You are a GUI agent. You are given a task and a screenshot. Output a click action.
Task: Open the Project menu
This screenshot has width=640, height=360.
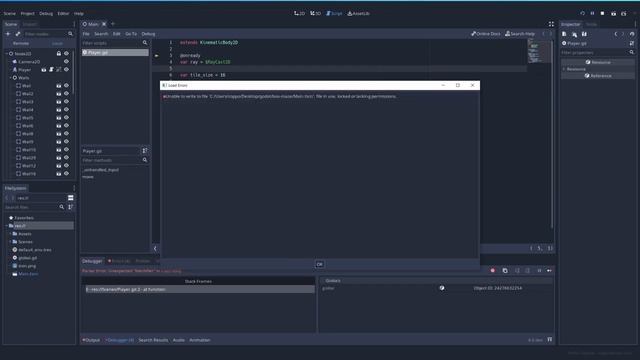(x=27, y=13)
